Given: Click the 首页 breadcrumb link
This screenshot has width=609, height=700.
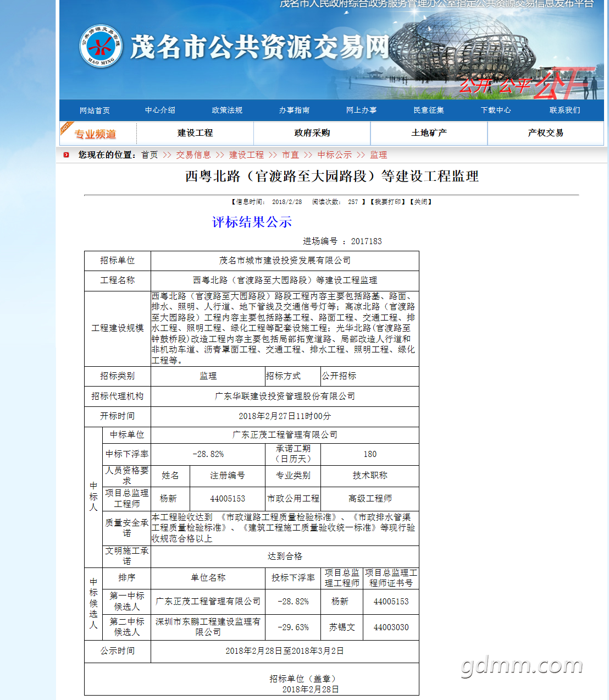Looking at the screenshot, I should [150, 155].
